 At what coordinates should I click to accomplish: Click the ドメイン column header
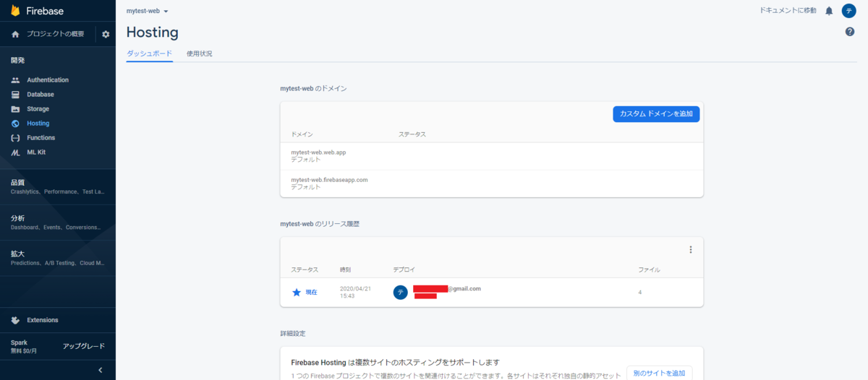click(x=302, y=135)
